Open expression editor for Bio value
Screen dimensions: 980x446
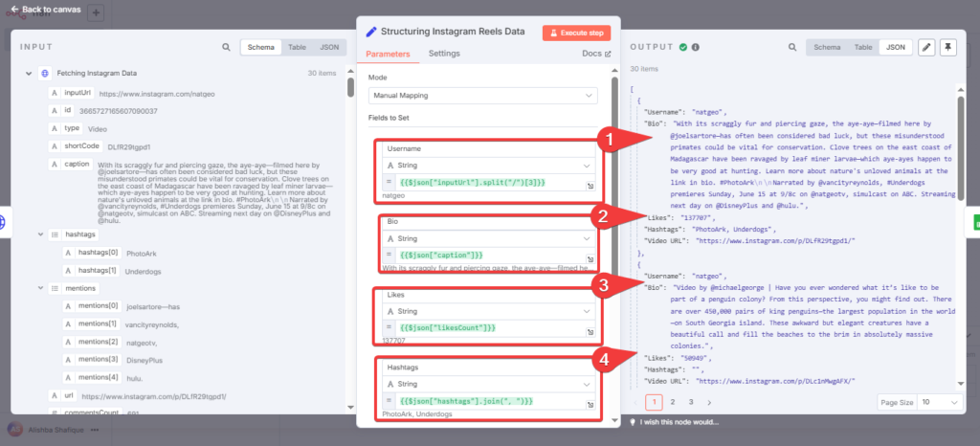coord(590,259)
